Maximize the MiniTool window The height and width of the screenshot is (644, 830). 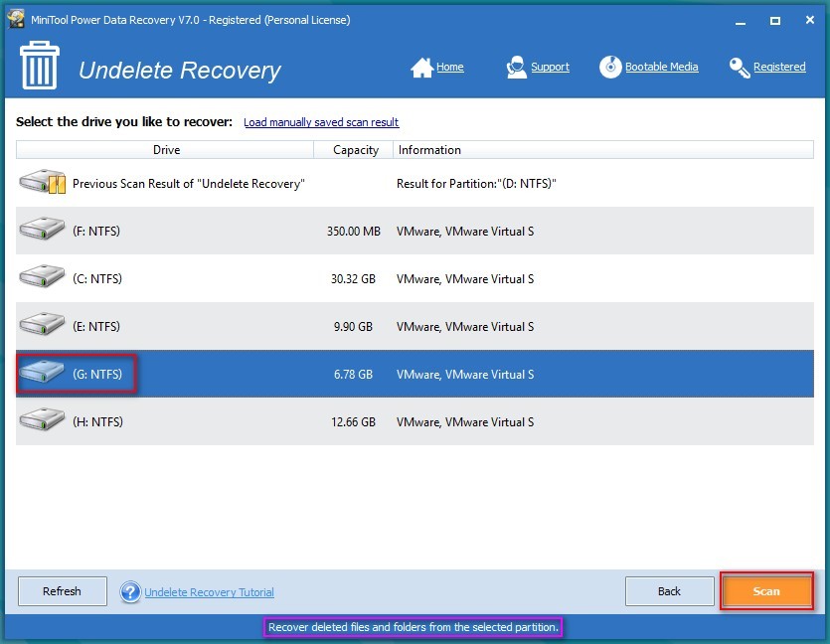point(775,21)
